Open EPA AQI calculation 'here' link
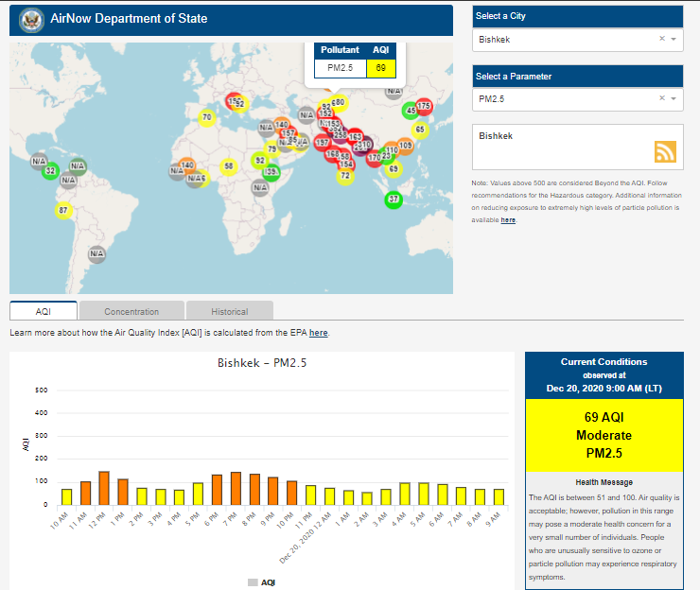Screen dimensions: 700x590 coord(319,333)
